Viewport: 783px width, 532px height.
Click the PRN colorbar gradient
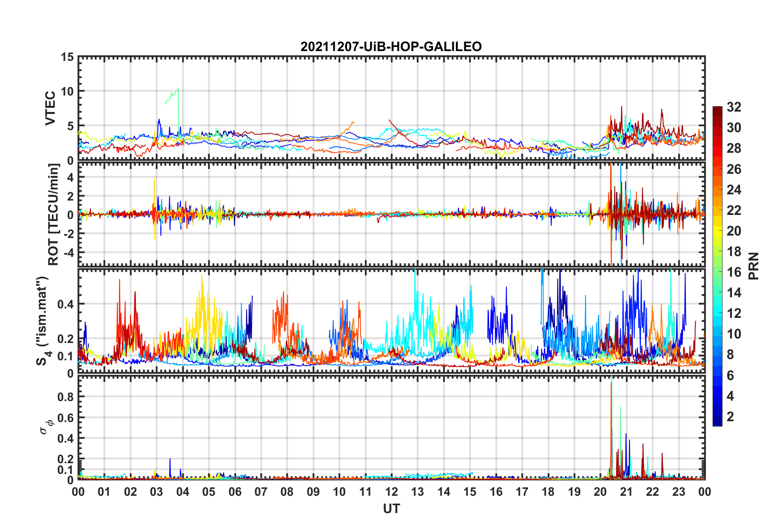(718, 266)
